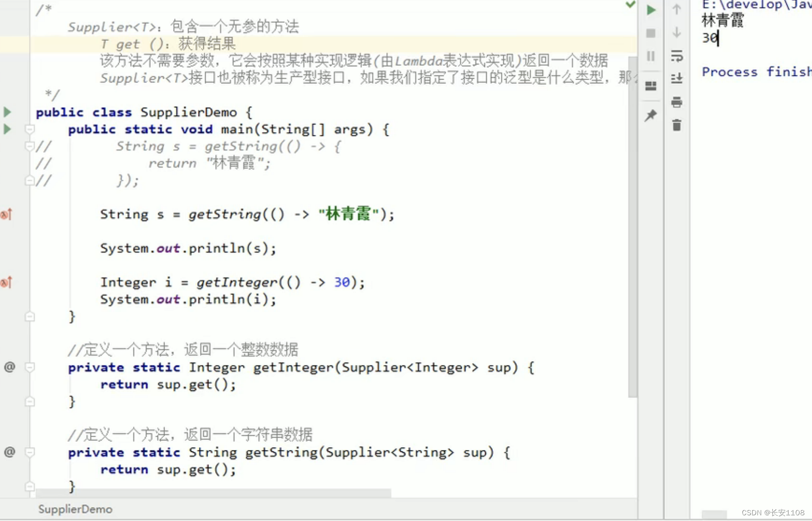Click the editor horizontal scrollbar

pos(213,493)
